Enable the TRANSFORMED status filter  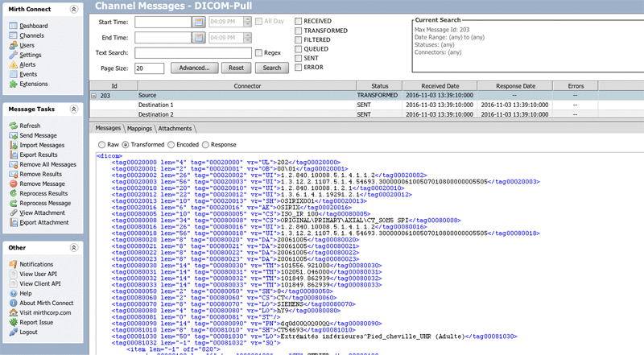tap(299, 31)
